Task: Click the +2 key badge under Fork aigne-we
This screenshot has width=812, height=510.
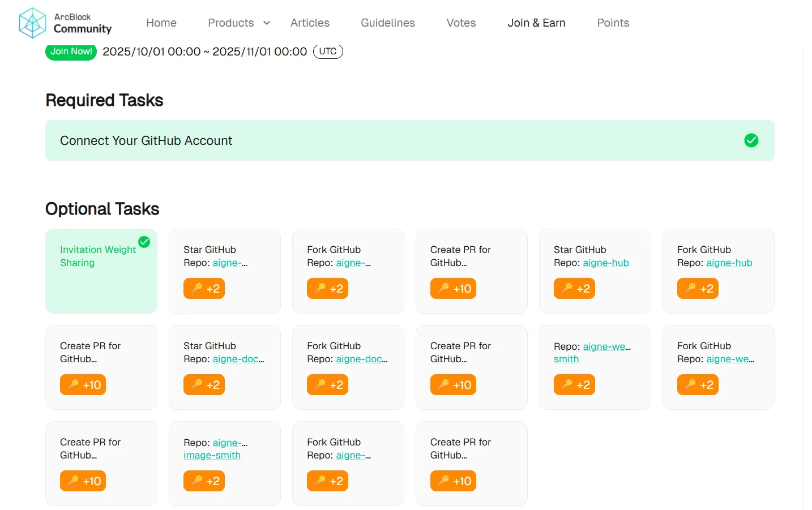Action: coord(698,385)
